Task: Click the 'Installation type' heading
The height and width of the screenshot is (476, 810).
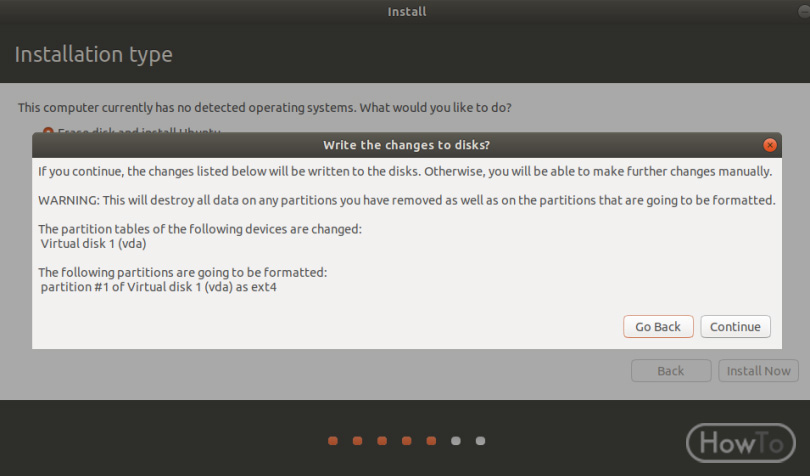Action: [94, 54]
